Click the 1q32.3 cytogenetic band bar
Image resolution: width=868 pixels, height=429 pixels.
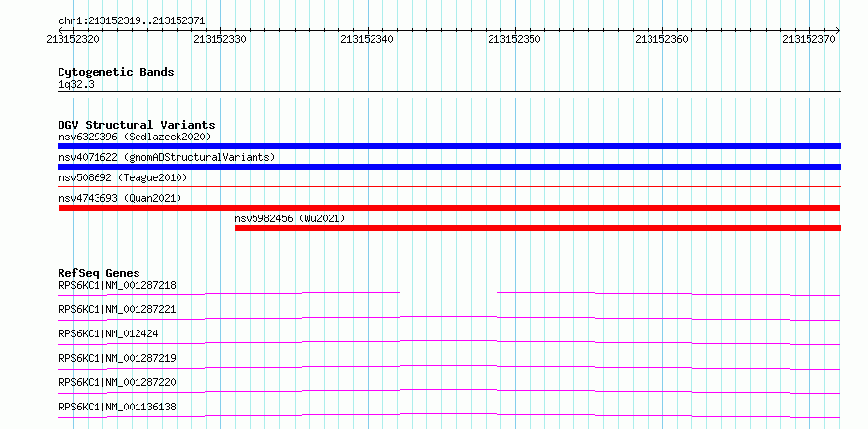pyautogui.click(x=449, y=95)
